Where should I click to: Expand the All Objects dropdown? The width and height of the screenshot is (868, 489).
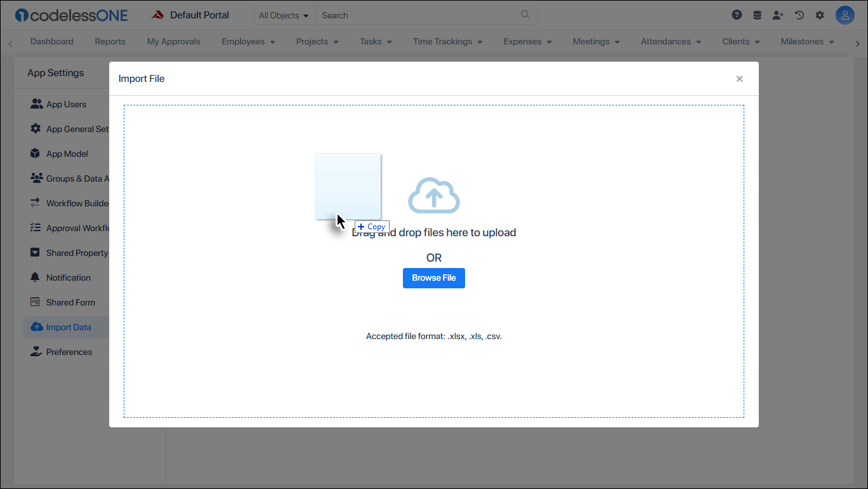(284, 15)
